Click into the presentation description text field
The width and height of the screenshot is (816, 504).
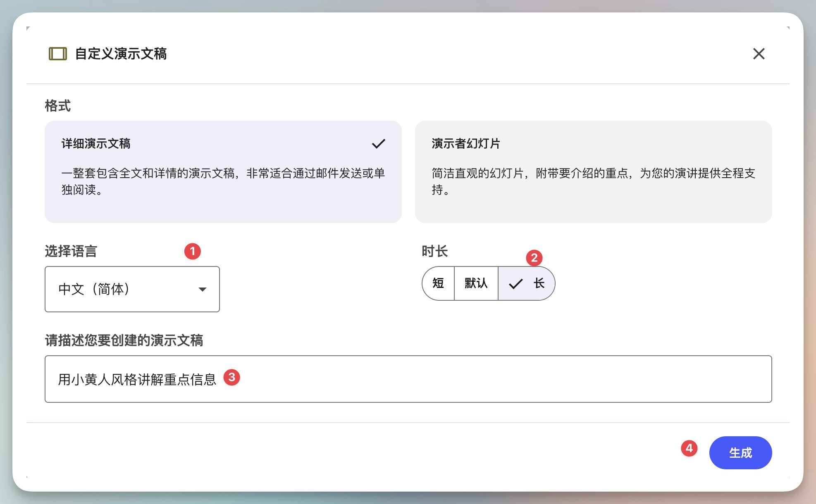pos(455,379)
